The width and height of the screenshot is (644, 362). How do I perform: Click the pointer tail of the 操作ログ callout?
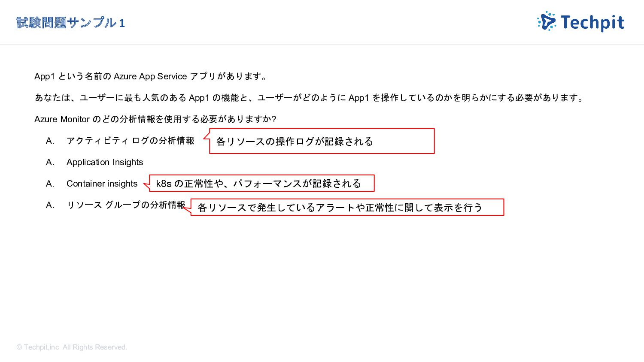[207, 136]
